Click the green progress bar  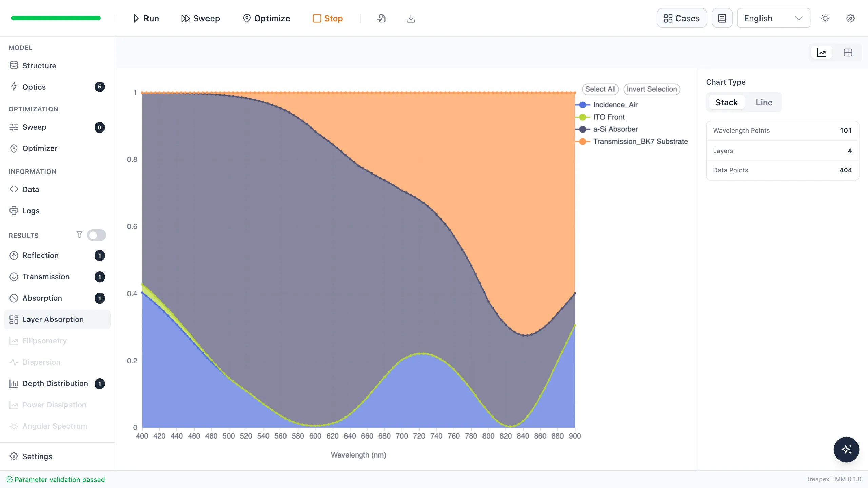click(56, 18)
